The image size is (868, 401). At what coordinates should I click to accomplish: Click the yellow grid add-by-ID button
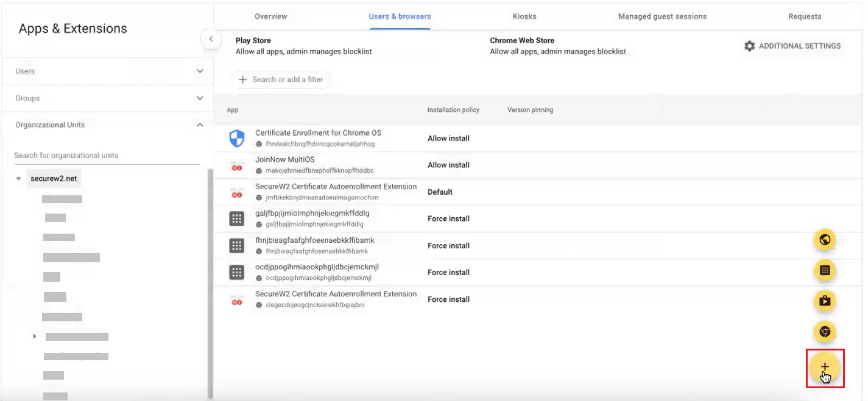coord(825,270)
